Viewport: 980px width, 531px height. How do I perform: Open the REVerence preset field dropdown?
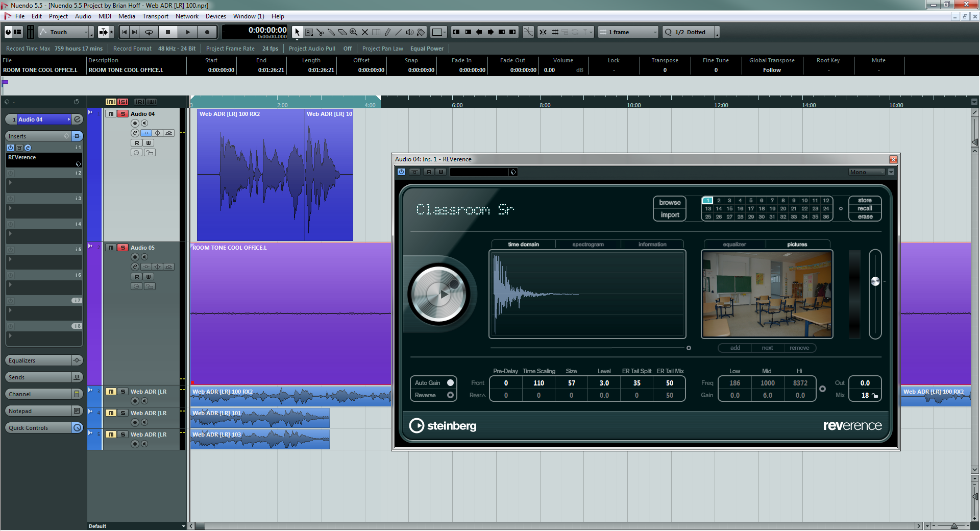[x=483, y=172]
